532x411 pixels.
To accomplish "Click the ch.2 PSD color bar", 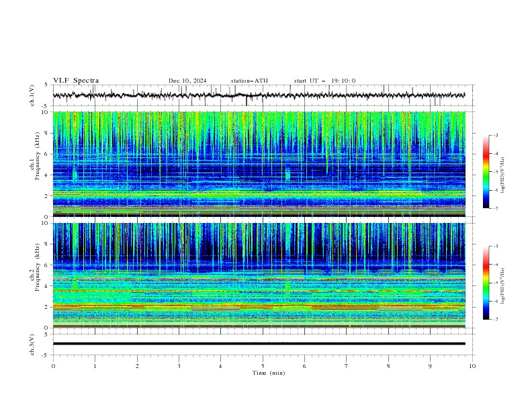I will tap(486, 283).
